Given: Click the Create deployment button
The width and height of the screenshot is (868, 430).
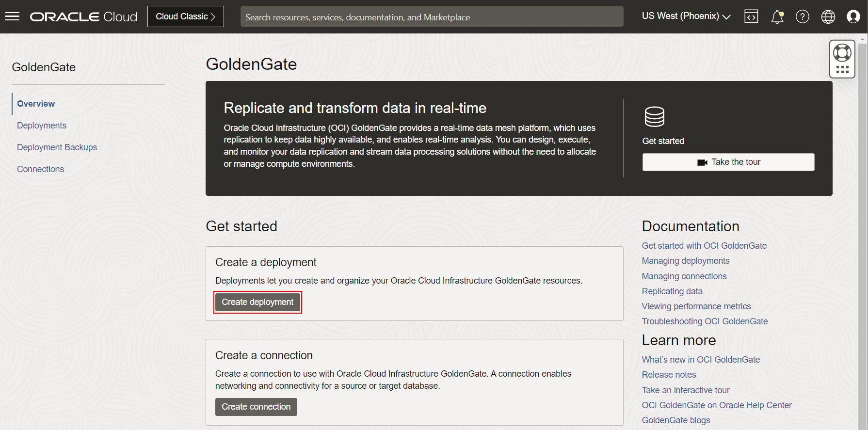Looking at the screenshot, I should (257, 302).
